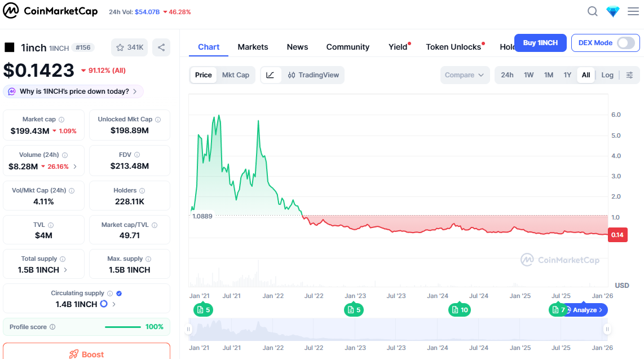Open the Token Unlocks tab
644x359 pixels.
(453, 47)
